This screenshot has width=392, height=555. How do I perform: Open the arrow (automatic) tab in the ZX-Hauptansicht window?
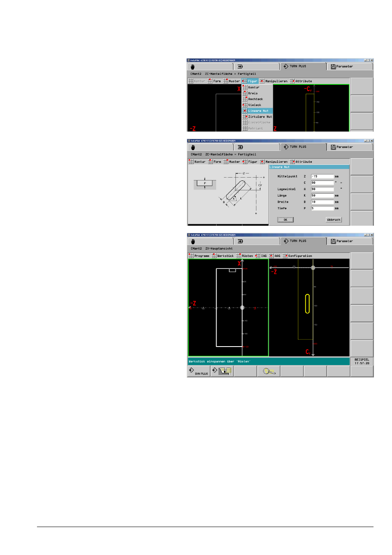(257, 241)
